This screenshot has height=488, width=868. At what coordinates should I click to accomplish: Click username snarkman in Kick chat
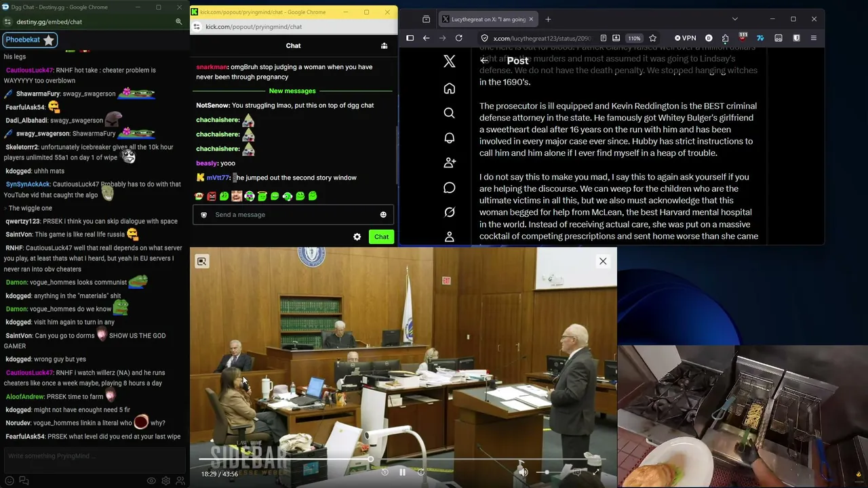212,67
